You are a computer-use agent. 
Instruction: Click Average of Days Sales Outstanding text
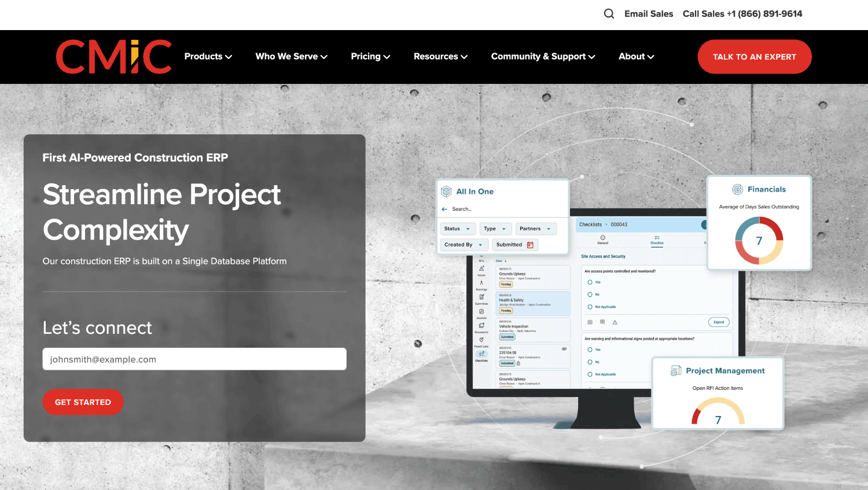pos(759,207)
